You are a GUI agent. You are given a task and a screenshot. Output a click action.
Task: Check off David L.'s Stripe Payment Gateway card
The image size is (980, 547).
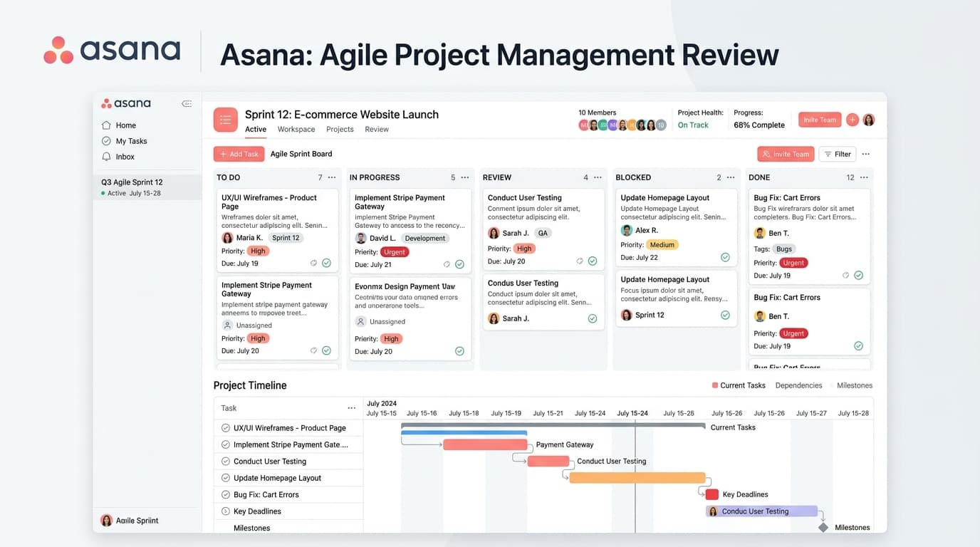(459, 264)
